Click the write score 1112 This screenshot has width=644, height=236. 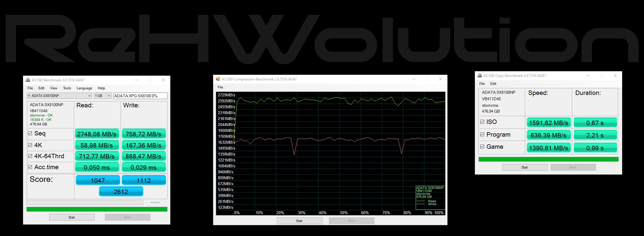click(x=144, y=180)
